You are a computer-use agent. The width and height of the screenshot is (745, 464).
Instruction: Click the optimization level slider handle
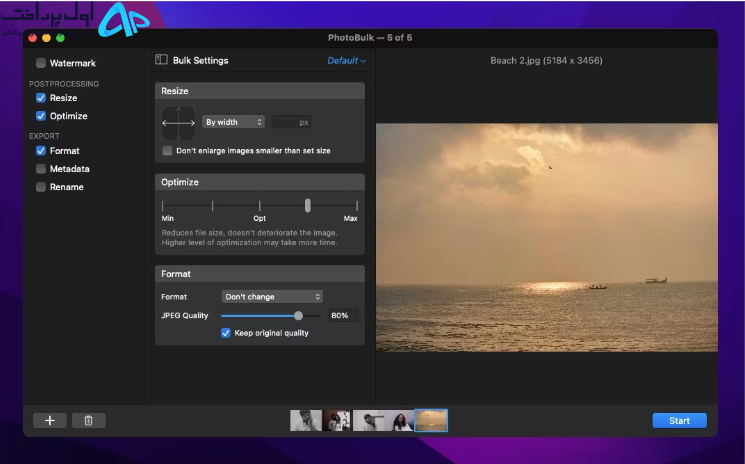(308, 206)
